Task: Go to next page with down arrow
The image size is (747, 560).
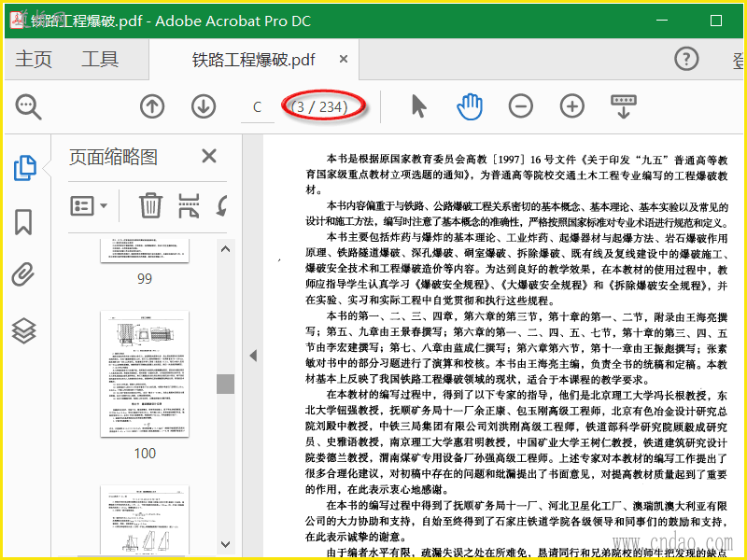Action: 204,106
